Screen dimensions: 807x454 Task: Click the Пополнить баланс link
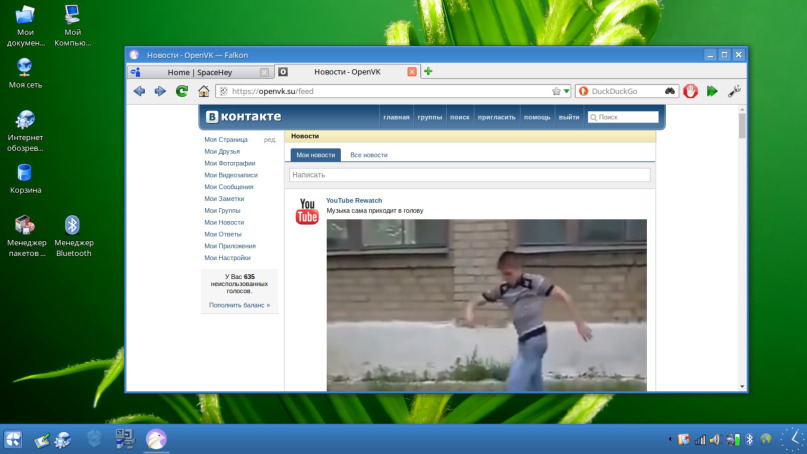pyautogui.click(x=239, y=305)
